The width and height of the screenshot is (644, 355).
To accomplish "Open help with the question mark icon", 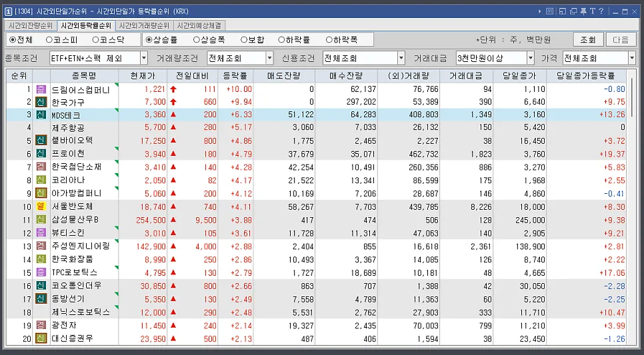I will [601, 11].
